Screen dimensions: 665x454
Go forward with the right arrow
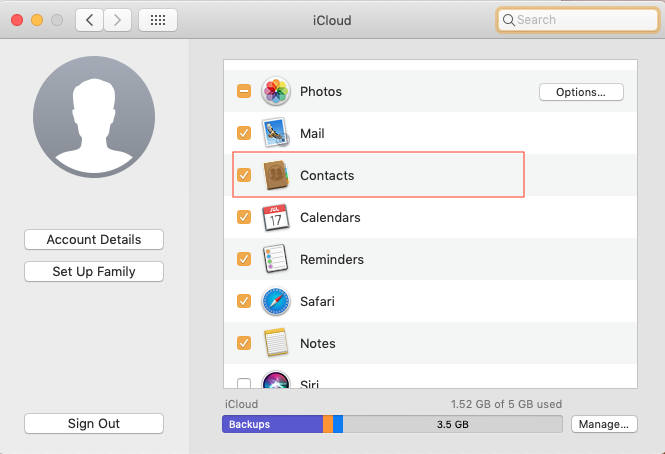click(x=117, y=20)
